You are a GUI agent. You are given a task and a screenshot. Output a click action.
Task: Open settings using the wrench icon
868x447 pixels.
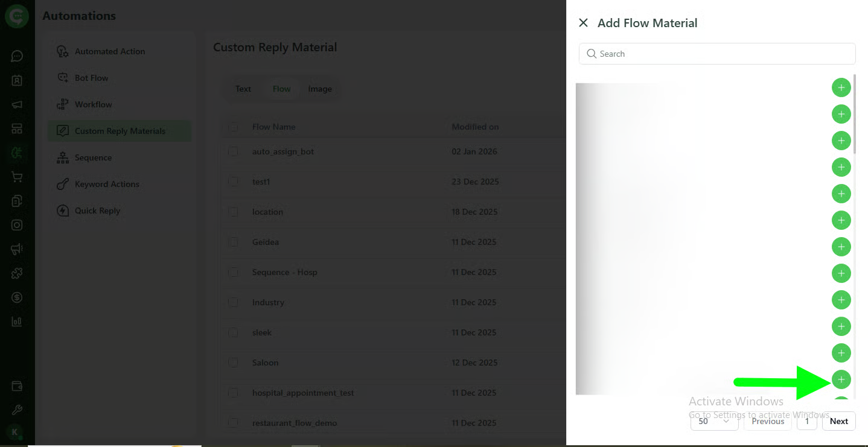point(17,408)
